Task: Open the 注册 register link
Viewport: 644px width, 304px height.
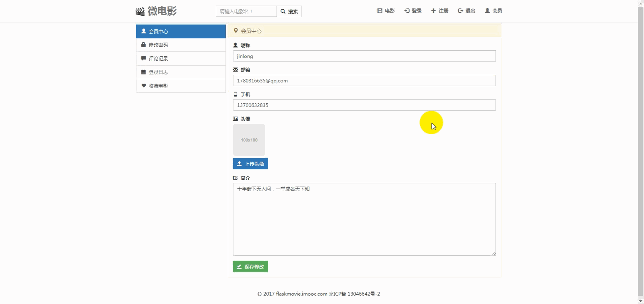Action: tap(440, 11)
